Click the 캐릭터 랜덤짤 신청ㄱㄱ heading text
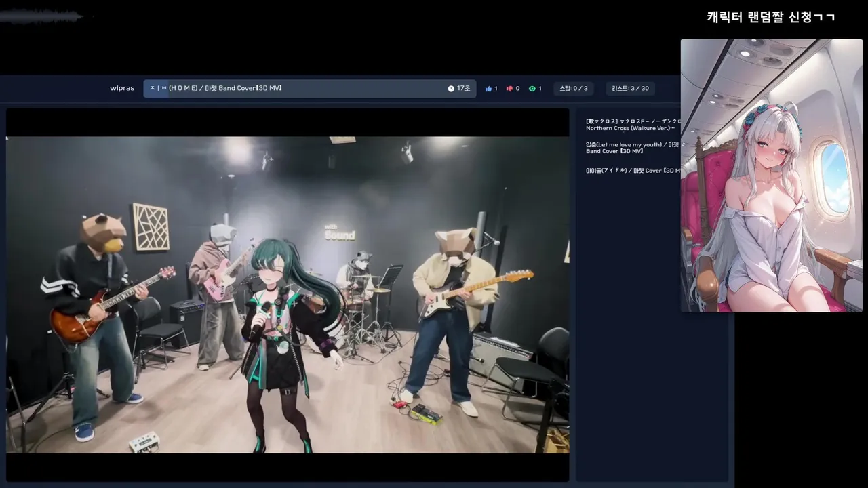868x488 pixels. coord(771,18)
